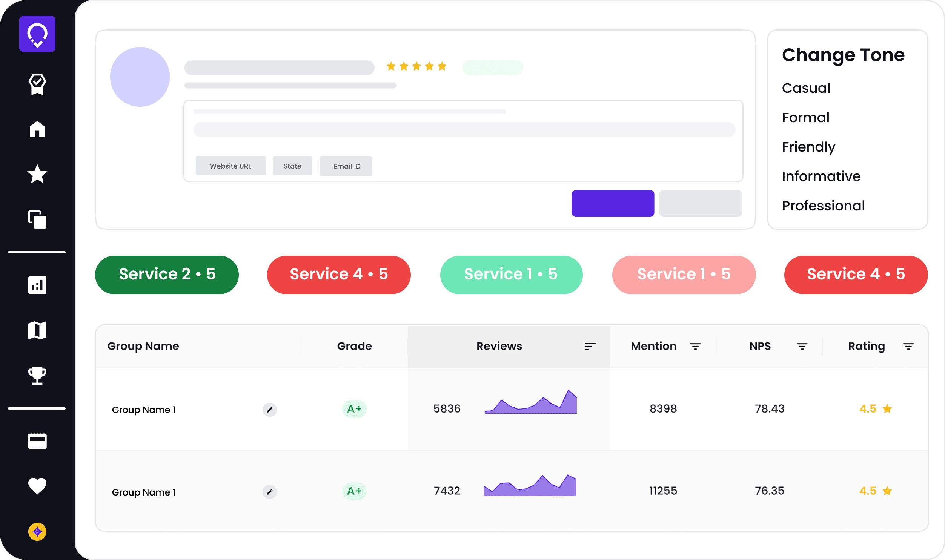Click the Email ID tag button
945x560 pixels.
click(x=346, y=166)
